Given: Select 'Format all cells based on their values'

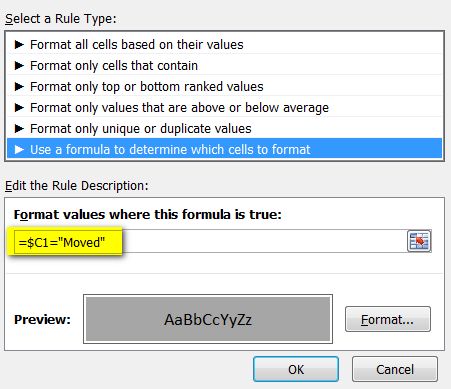Looking at the screenshot, I should [224, 44].
